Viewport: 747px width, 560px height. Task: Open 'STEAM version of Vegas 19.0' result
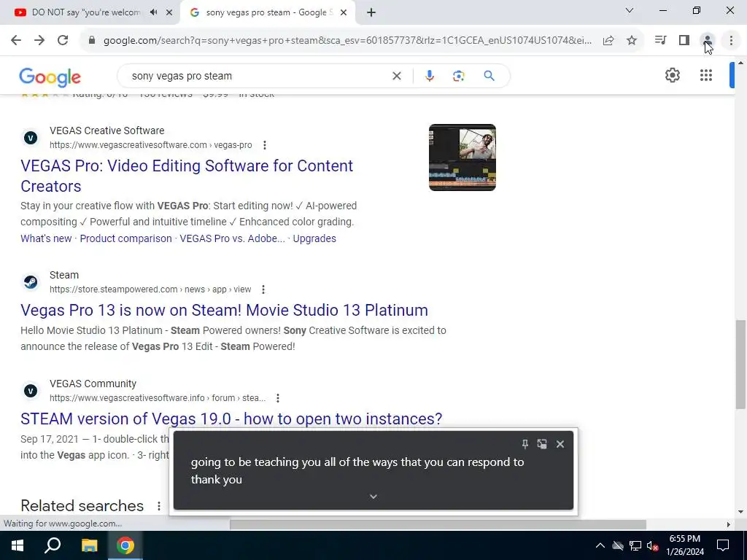pos(231,419)
